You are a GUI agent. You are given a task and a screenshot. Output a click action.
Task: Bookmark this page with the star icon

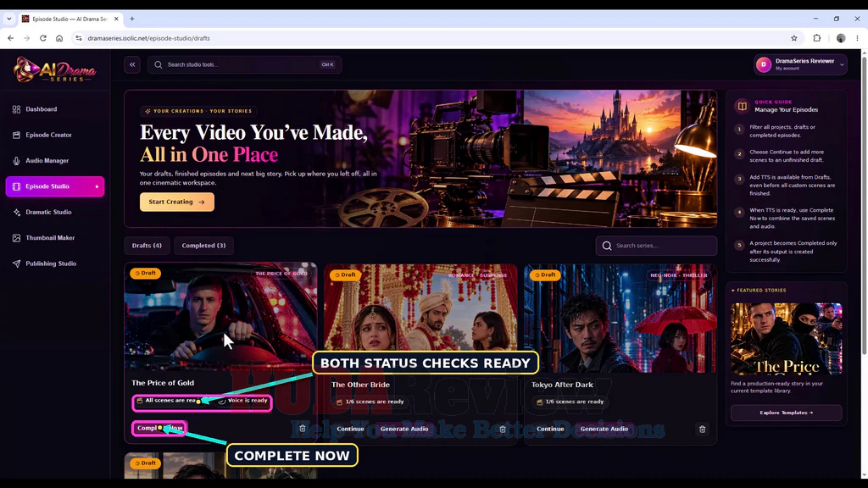click(793, 38)
